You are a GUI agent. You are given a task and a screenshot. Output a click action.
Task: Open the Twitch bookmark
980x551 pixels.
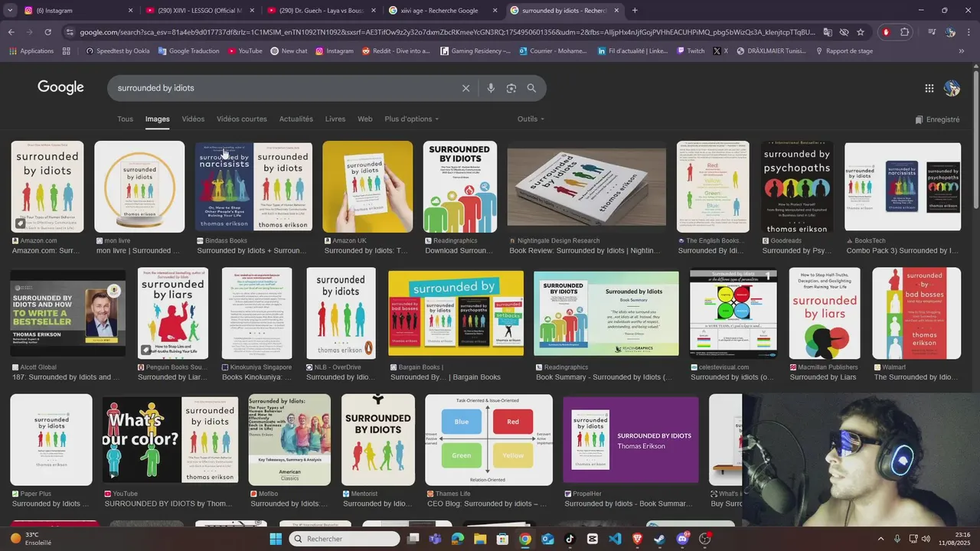pos(691,51)
